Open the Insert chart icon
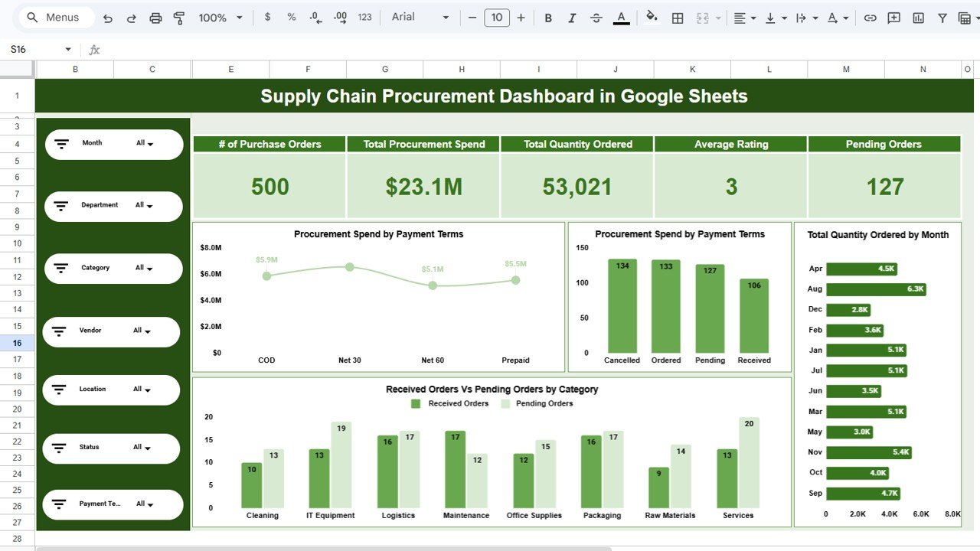Viewport: 980px width, 551px height. 918,17
